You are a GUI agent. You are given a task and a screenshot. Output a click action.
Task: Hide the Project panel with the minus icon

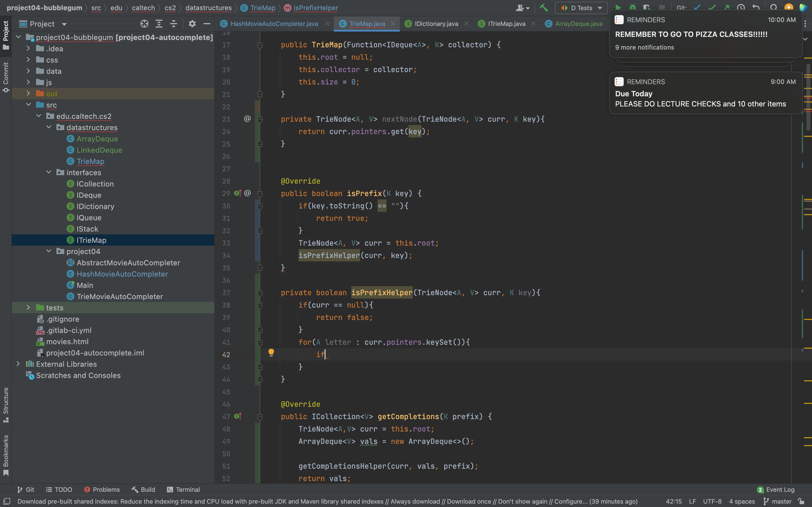tap(207, 24)
